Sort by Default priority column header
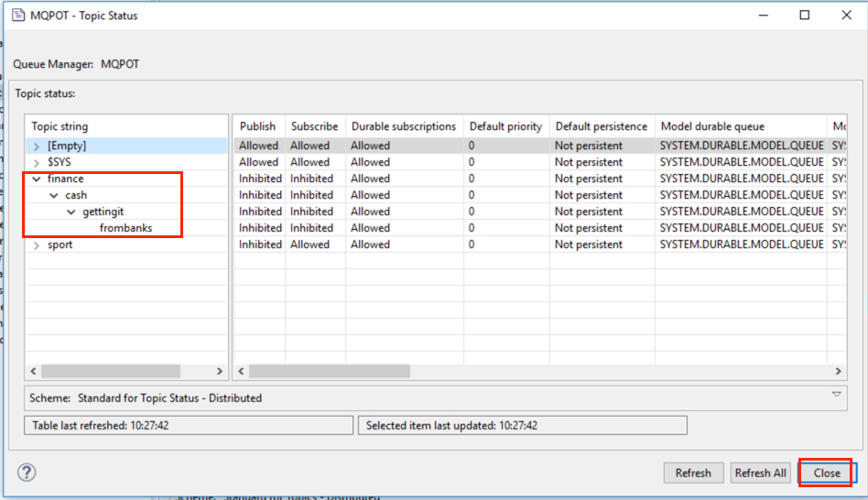The image size is (868, 500). tap(506, 126)
